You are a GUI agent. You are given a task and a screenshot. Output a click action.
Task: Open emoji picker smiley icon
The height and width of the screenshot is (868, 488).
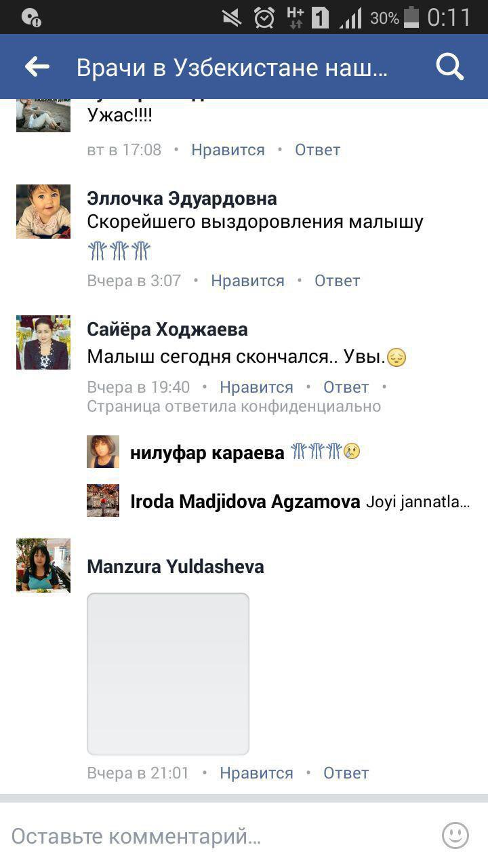pos(455,835)
